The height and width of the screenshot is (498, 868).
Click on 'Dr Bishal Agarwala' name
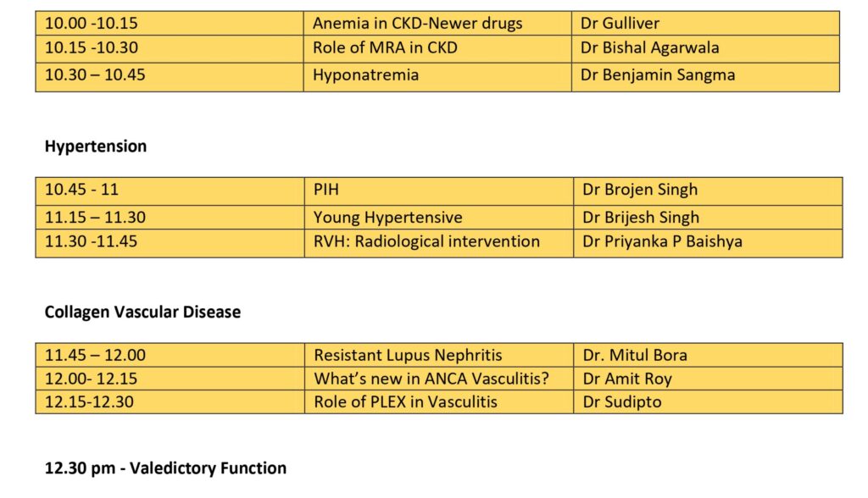tap(649, 48)
